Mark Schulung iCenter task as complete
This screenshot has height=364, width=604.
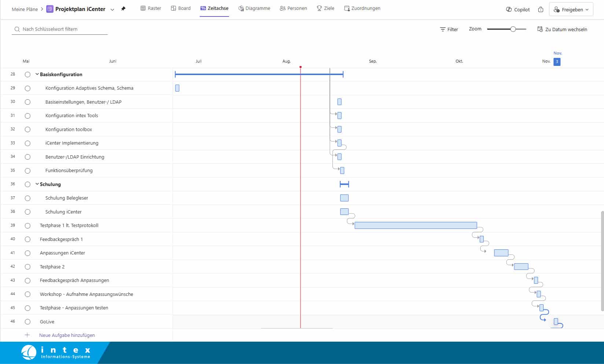[x=27, y=212]
